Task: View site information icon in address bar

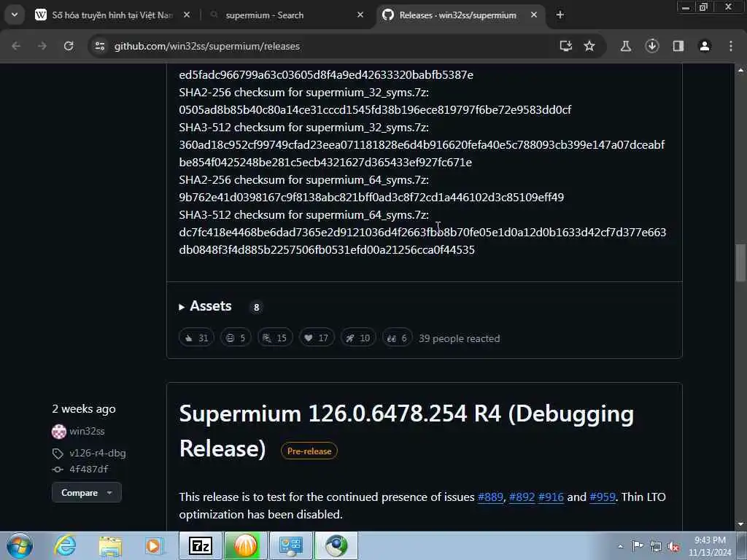Action: coord(99,46)
